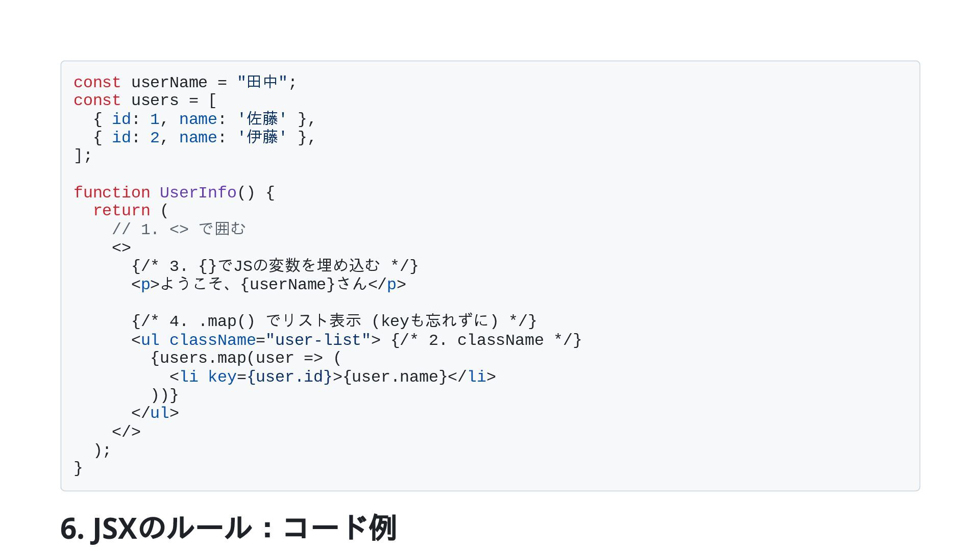Click the "function" keyword in the code
Viewport: 980px width, 551px height.
[112, 193]
